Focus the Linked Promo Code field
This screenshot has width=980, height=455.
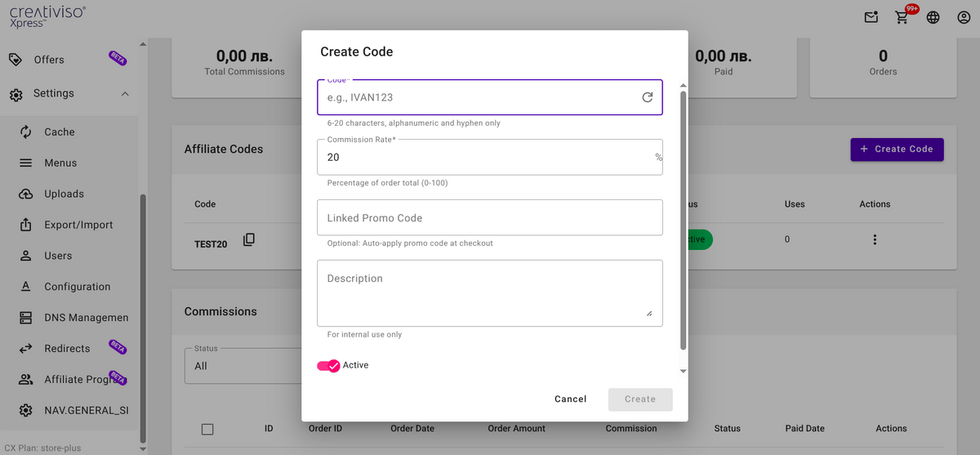click(x=489, y=218)
